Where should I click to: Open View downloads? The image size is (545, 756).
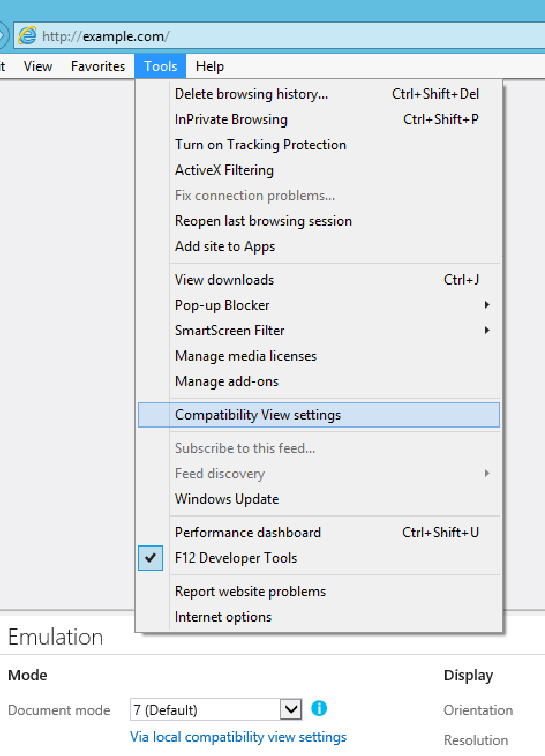coord(224,280)
